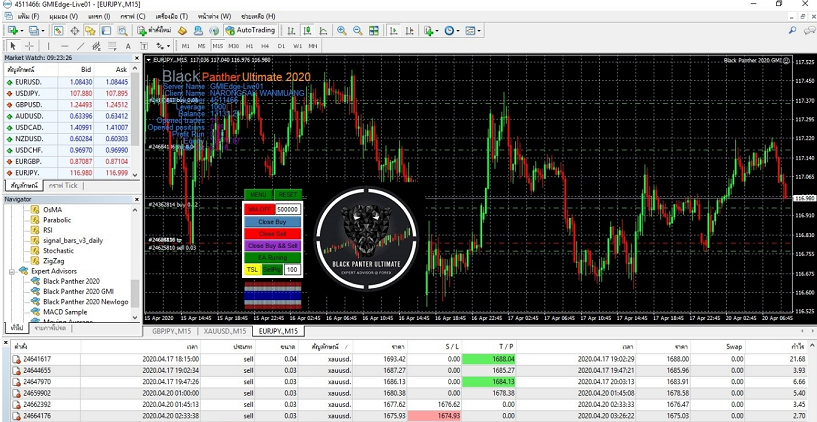The height and width of the screenshot is (422, 817).
Task: Select the crosshair cursor tool
Action: (x=29, y=46)
